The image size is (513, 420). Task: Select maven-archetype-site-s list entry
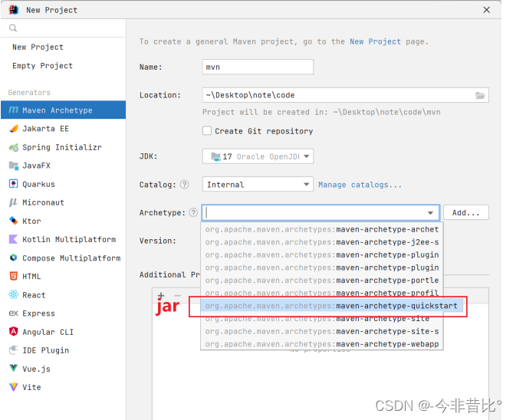pyautogui.click(x=322, y=331)
